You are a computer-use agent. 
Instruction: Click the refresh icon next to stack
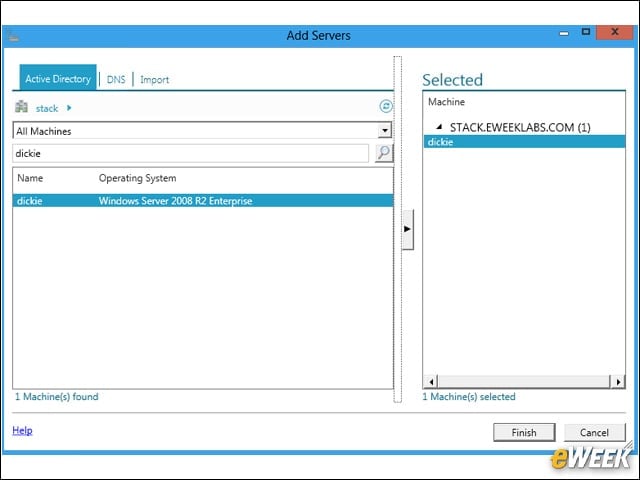click(x=386, y=106)
